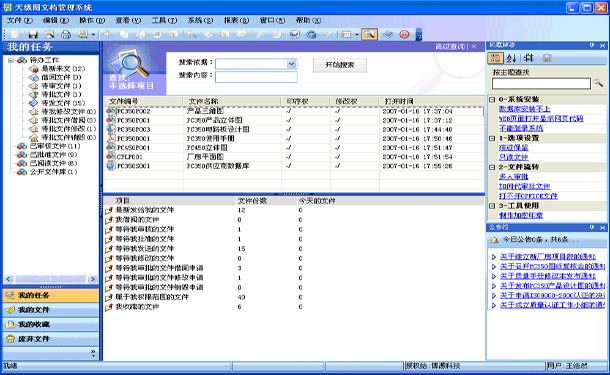Select the 公开文件库 (1) tree item
Viewport: 610px width, 375px height.
(54, 172)
